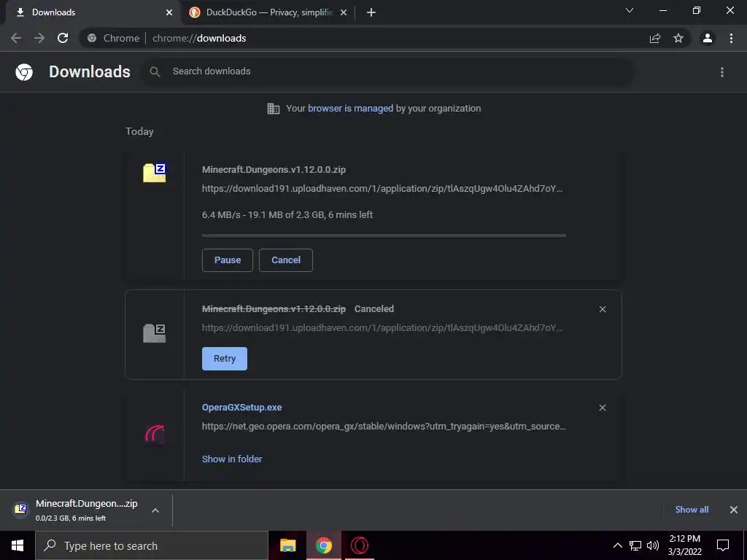Cancel the Minecraft Dungeons download
747x560 pixels.
(x=286, y=260)
